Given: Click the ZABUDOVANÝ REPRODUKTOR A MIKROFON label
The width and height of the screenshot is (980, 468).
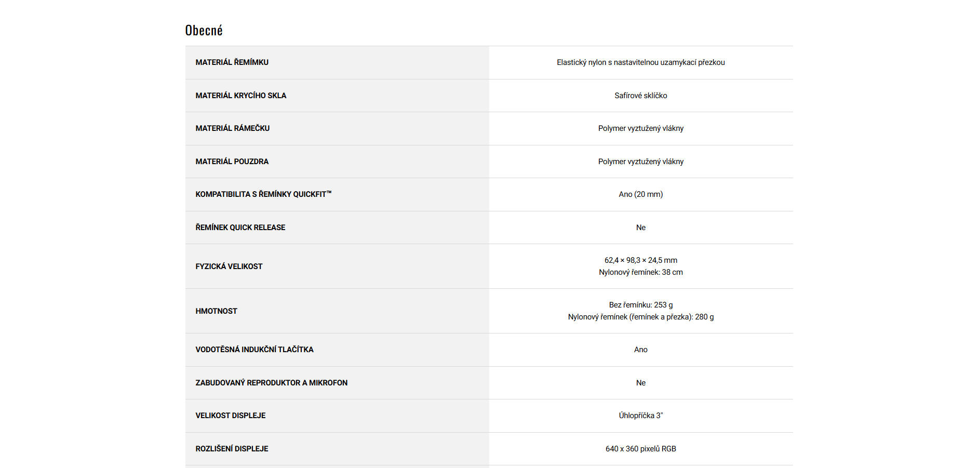Looking at the screenshot, I should [271, 383].
